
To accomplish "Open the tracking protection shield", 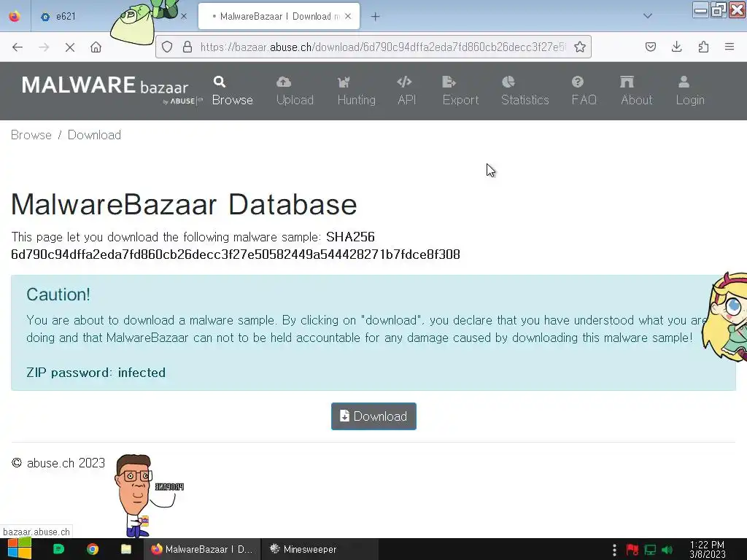I will point(167,47).
